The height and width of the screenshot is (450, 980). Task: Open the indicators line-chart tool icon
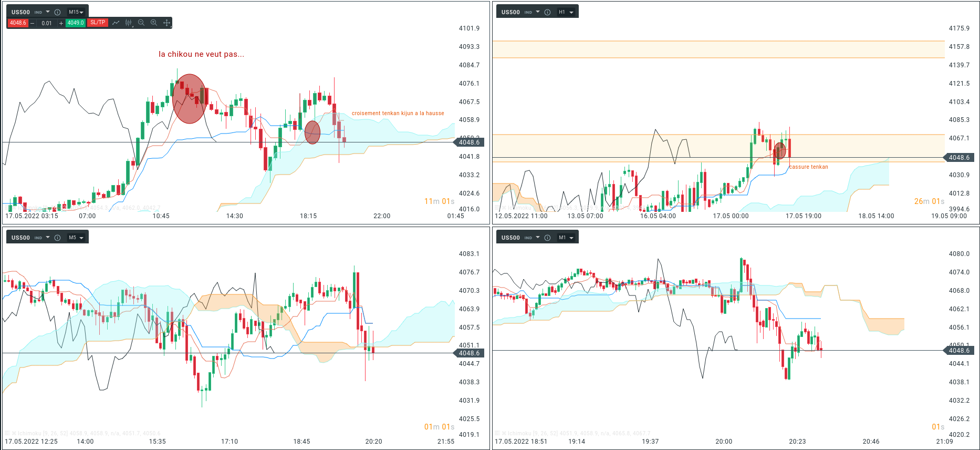(116, 23)
